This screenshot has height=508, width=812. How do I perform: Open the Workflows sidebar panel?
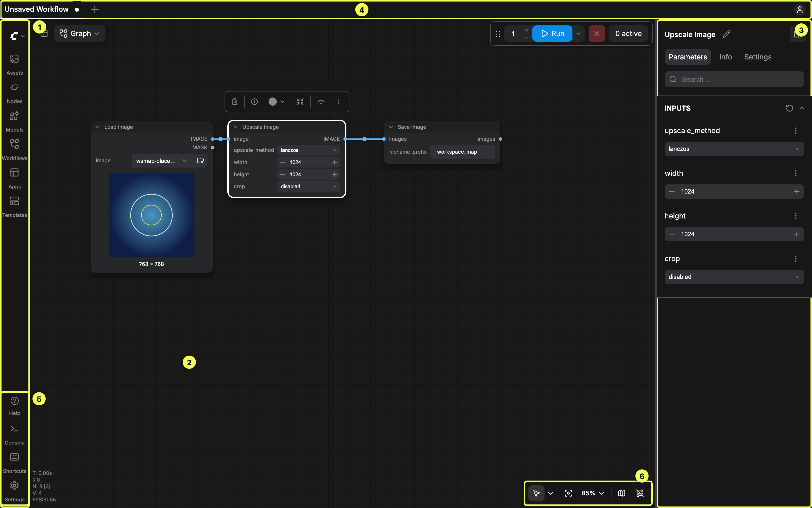(x=14, y=150)
